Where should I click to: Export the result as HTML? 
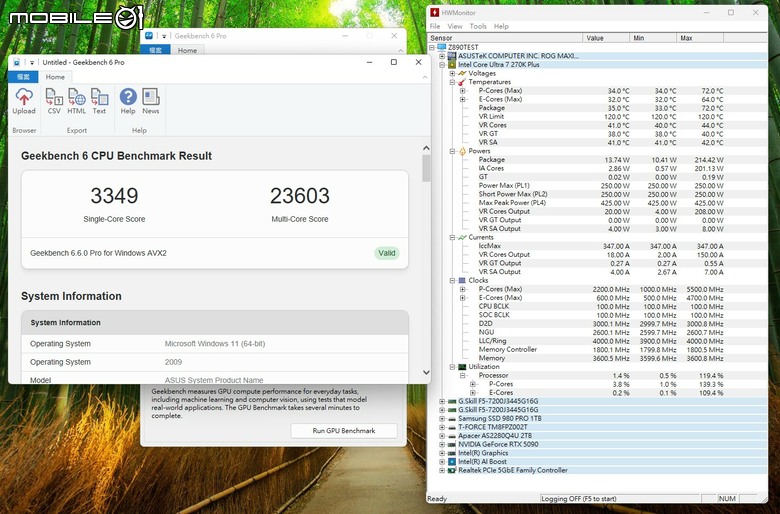coord(77,101)
